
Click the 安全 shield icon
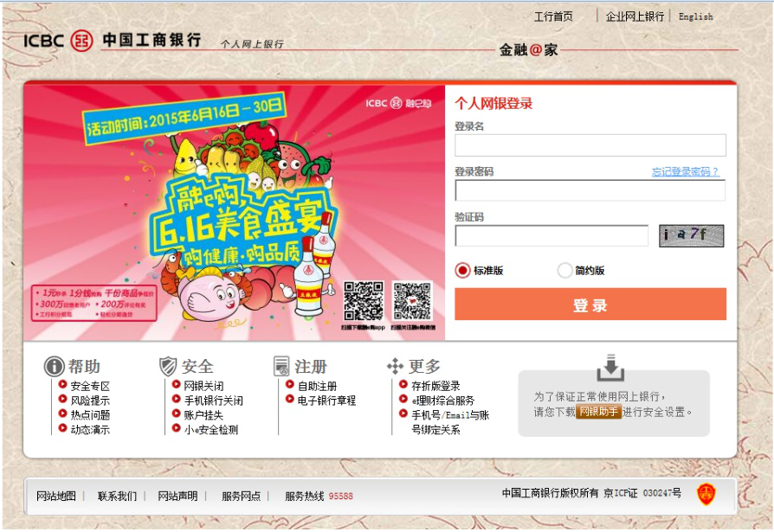pyautogui.click(x=168, y=366)
